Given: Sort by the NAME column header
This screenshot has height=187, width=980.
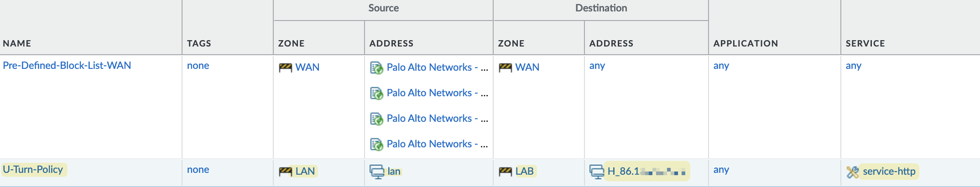Looking at the screenshot, I should (17, 43).
